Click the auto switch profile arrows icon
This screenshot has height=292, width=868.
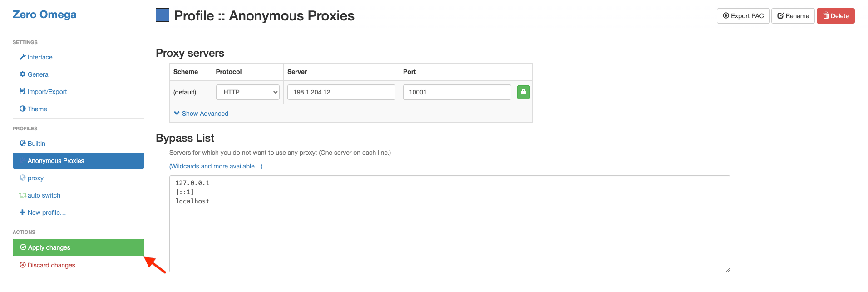tap(22, 195)
